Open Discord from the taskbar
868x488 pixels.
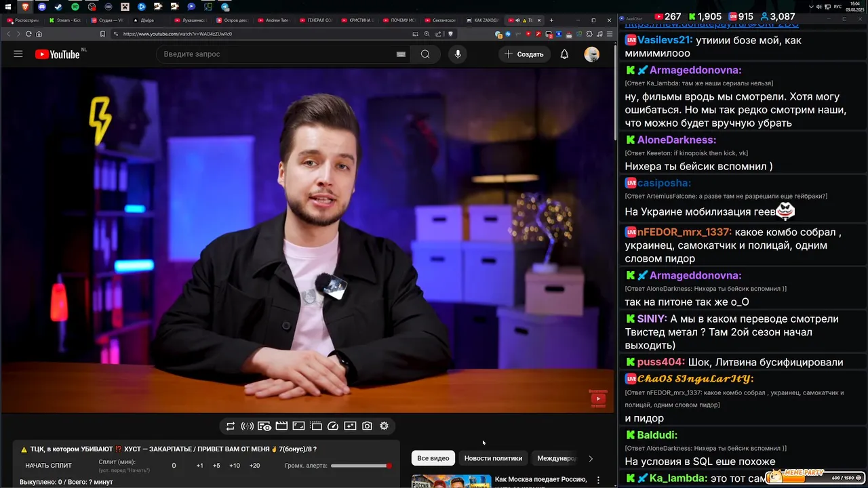point(41,7)
